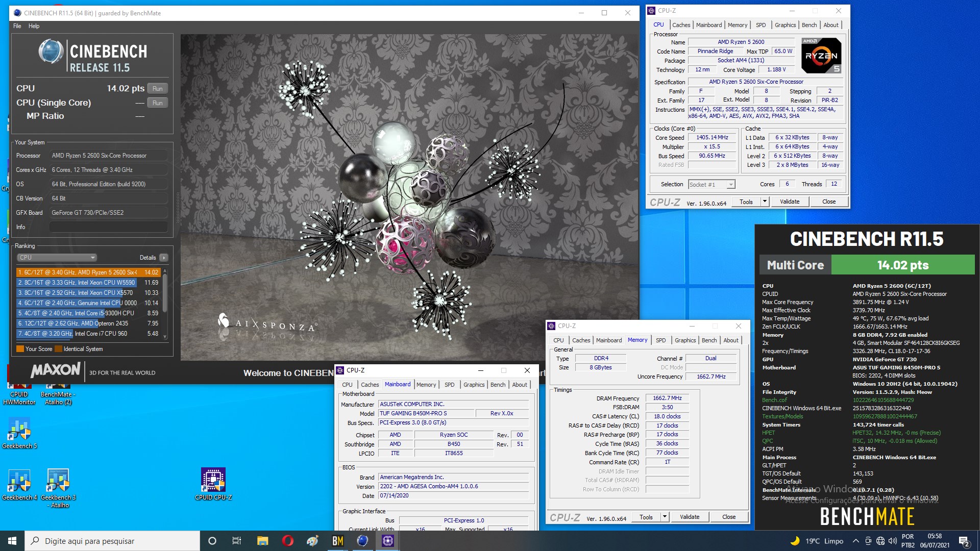Click BIOS version 2202 AGESA field
The height and width of the screenshot is (551, 980).
(453, 487)
